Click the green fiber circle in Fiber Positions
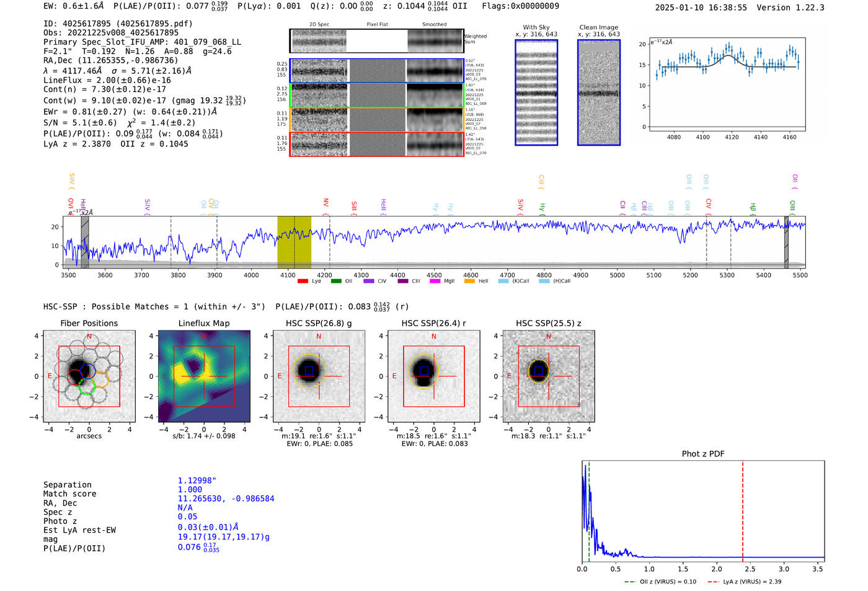 point(86,386)
